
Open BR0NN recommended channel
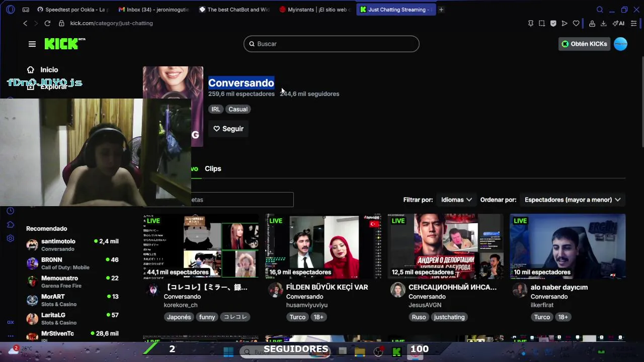click(x=72, y=263)
